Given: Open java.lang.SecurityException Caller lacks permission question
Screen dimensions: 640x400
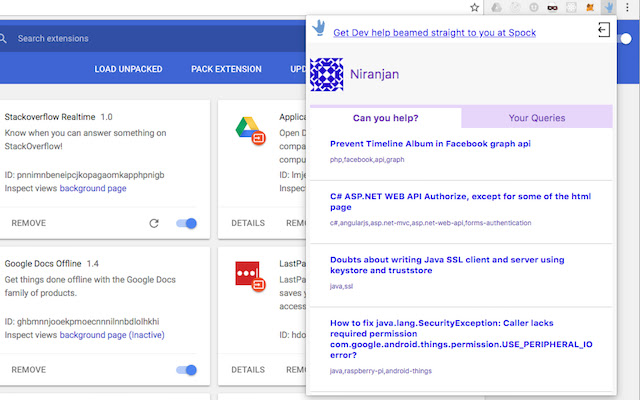Looking at the screenshot, I should pos(461,339).
